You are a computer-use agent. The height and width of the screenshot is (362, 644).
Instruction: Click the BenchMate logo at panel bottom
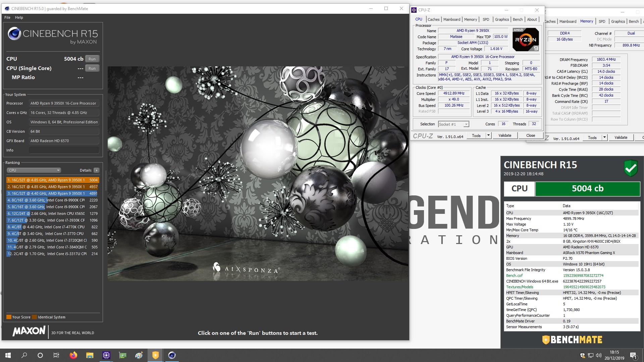572,340
